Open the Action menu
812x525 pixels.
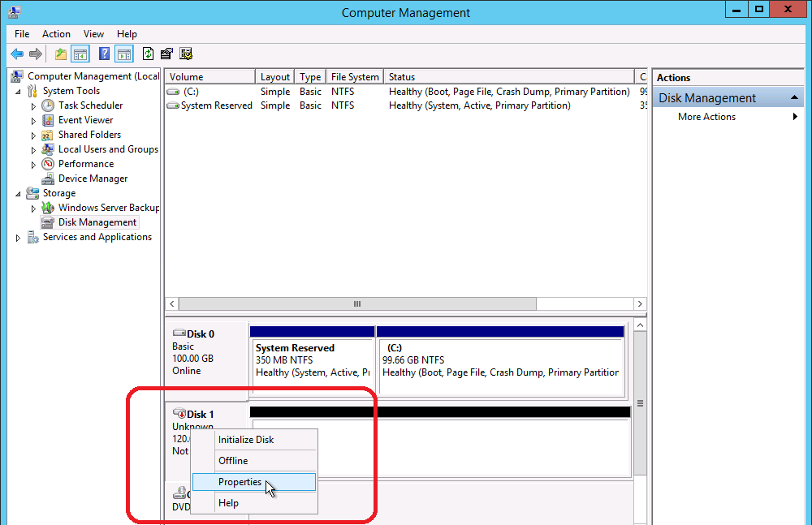(56, 34)
